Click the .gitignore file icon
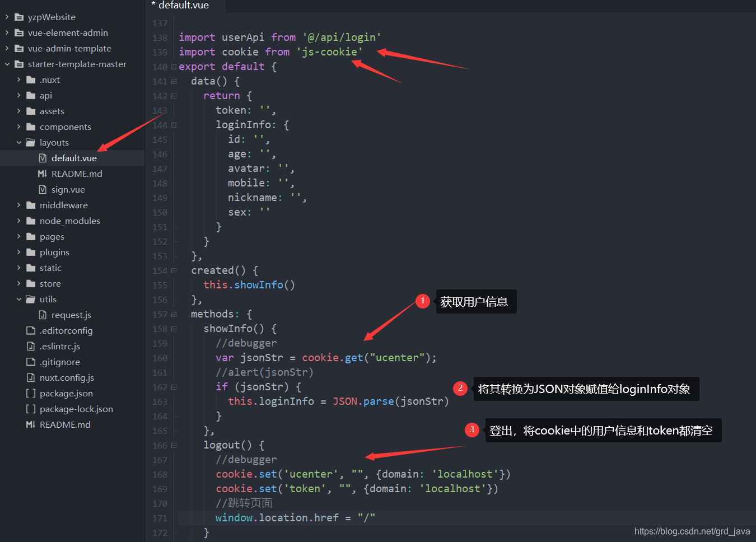Screen dimensions: 756x542 coord(31,362)
